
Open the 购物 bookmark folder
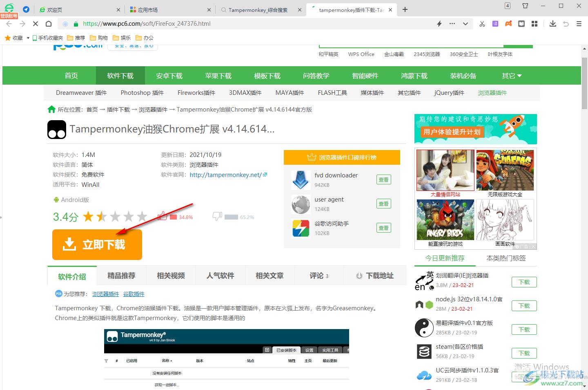click(99, 38)
